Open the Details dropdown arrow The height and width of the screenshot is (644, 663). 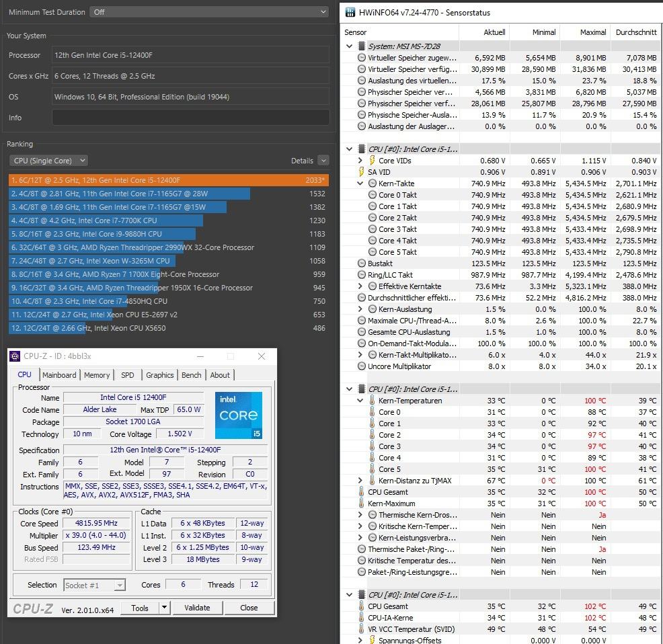(323, 161)
